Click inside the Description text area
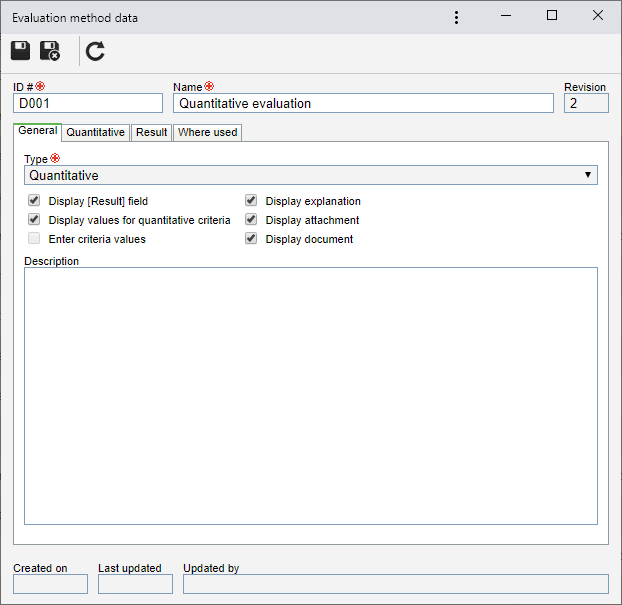The image size is (622, 605). tap(311, 396)
